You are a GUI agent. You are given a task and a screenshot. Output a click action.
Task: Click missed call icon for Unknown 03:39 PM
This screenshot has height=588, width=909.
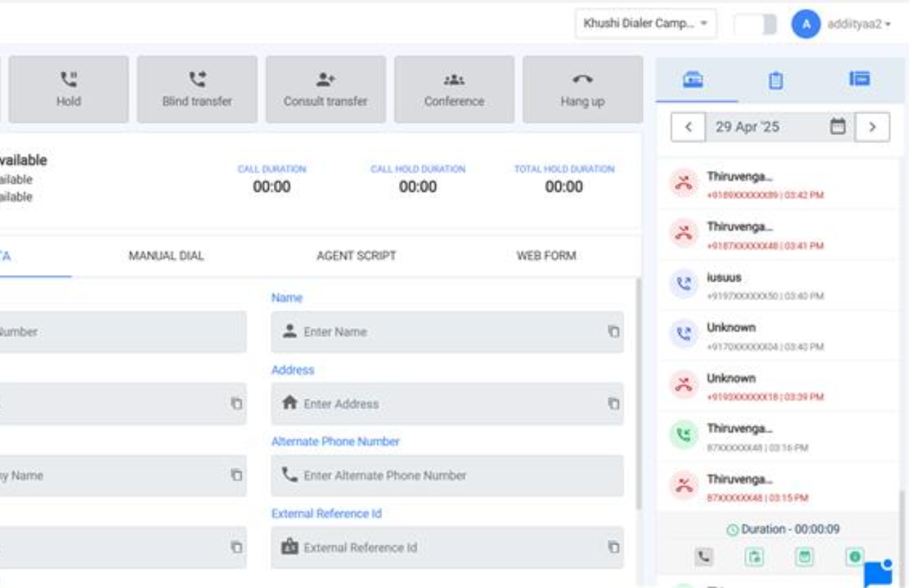point(684,385)
